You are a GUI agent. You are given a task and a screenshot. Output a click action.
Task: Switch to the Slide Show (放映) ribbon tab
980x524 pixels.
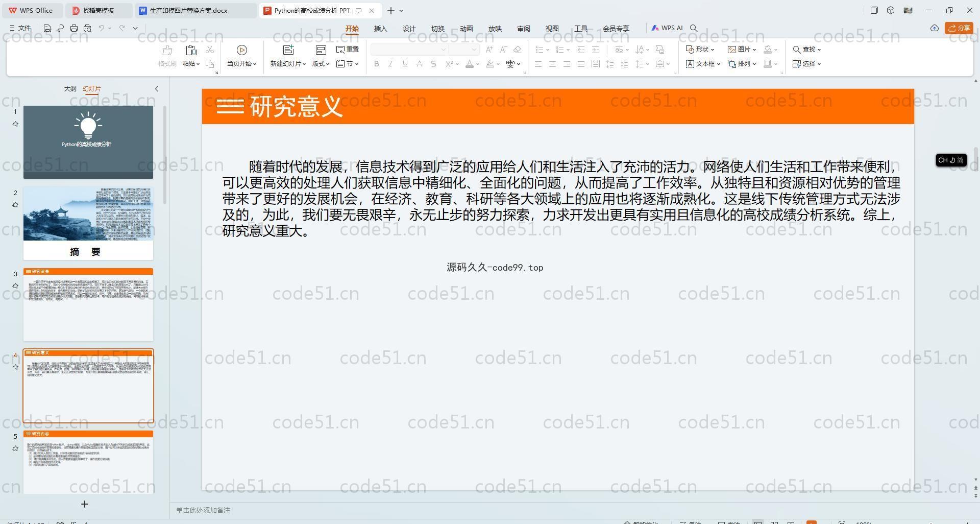coord(495,29)
